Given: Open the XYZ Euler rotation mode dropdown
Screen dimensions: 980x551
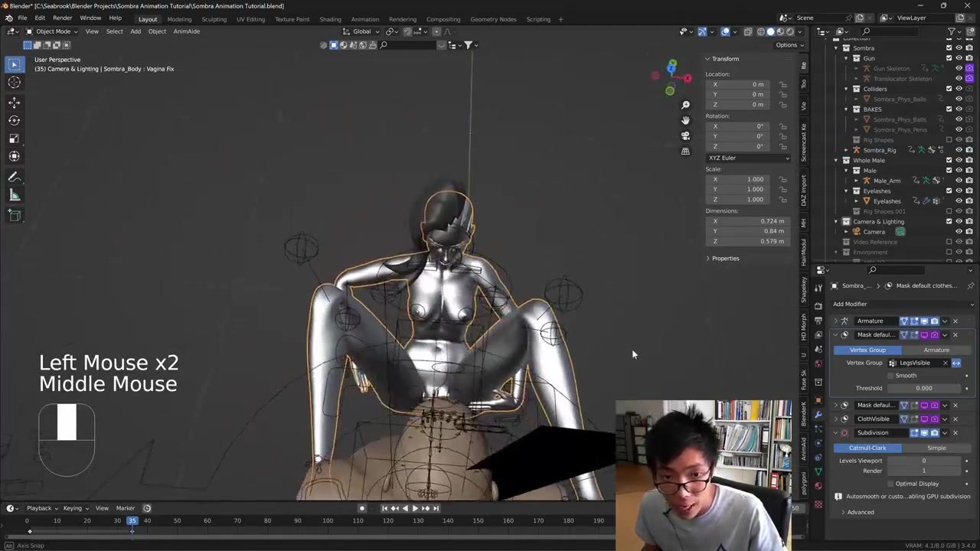Looking at the screenshot, I should 748,158.
